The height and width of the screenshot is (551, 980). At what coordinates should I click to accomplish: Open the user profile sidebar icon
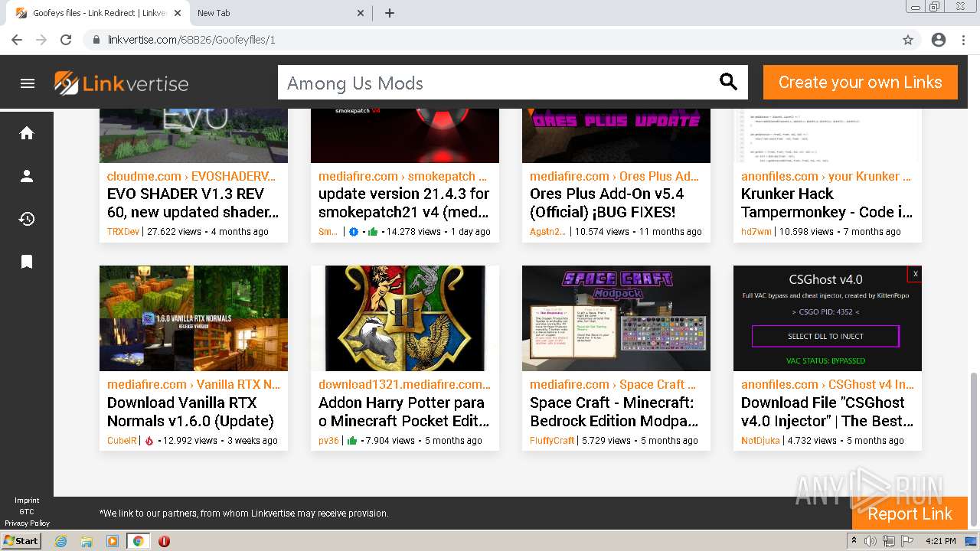click(27, 176)
